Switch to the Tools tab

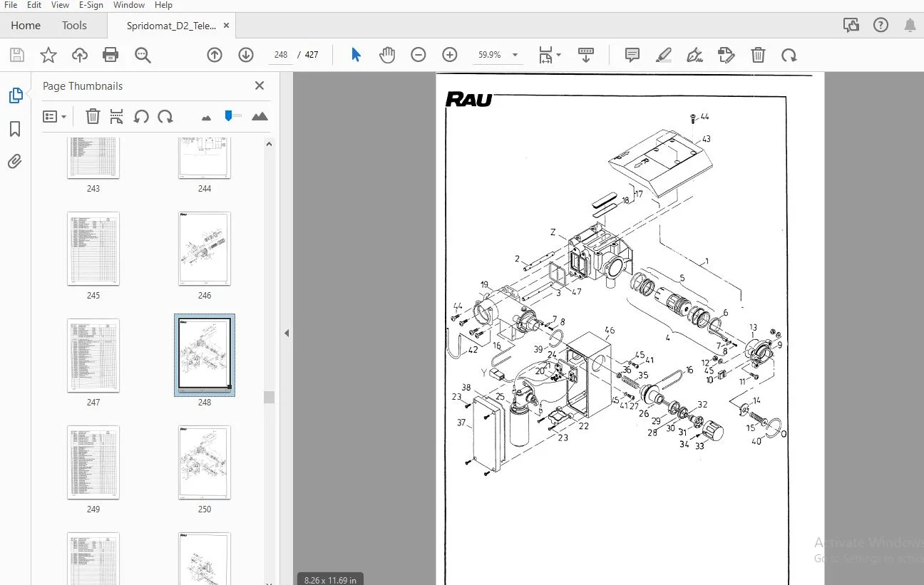[x=74, y=25]
